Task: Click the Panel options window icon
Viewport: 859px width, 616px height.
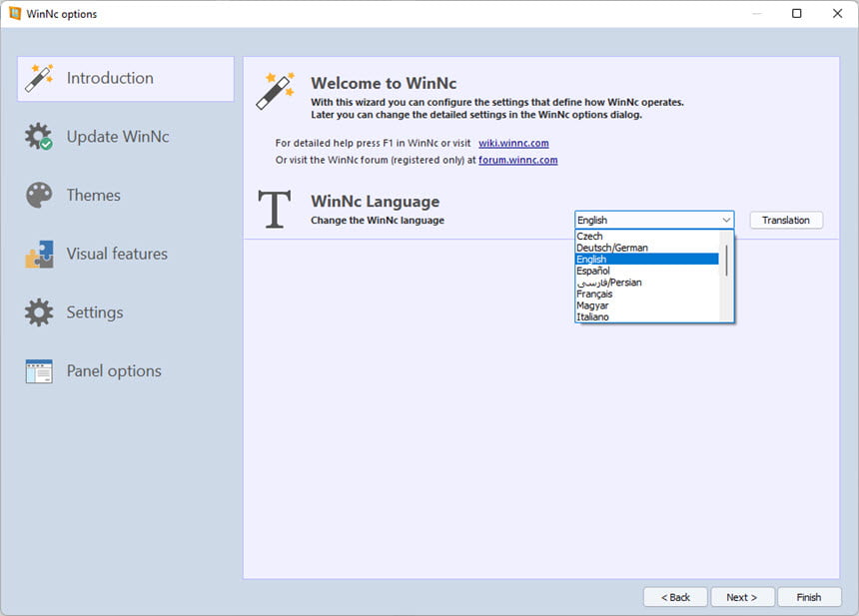Action: [39, 370]
